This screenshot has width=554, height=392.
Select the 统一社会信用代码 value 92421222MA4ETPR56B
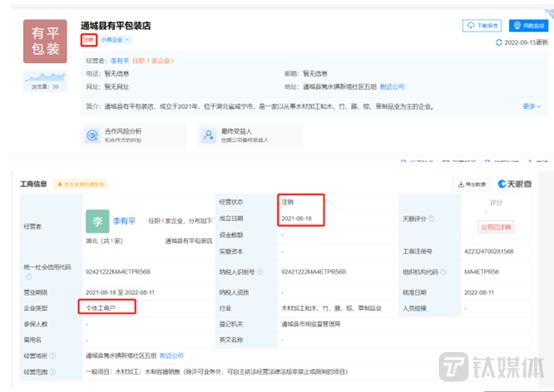[x=118, y=272]
